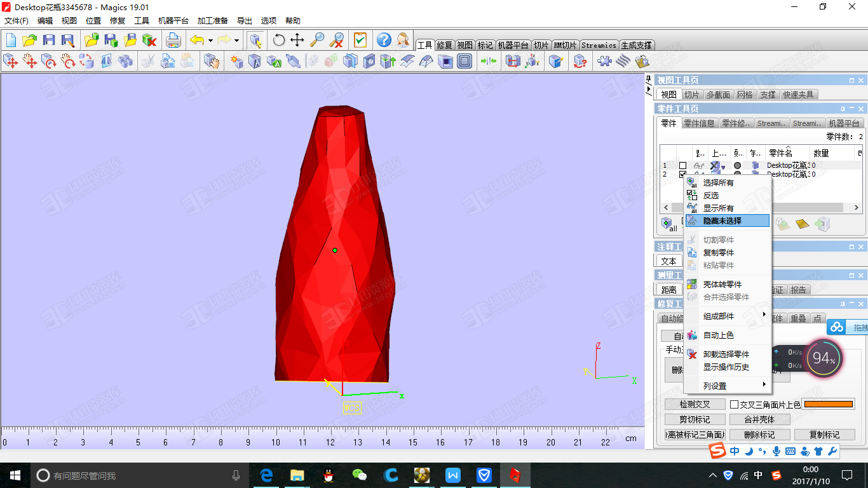868x488 pixels.
Task: Click the print icon in toolbar
Action: pos(173,40)
